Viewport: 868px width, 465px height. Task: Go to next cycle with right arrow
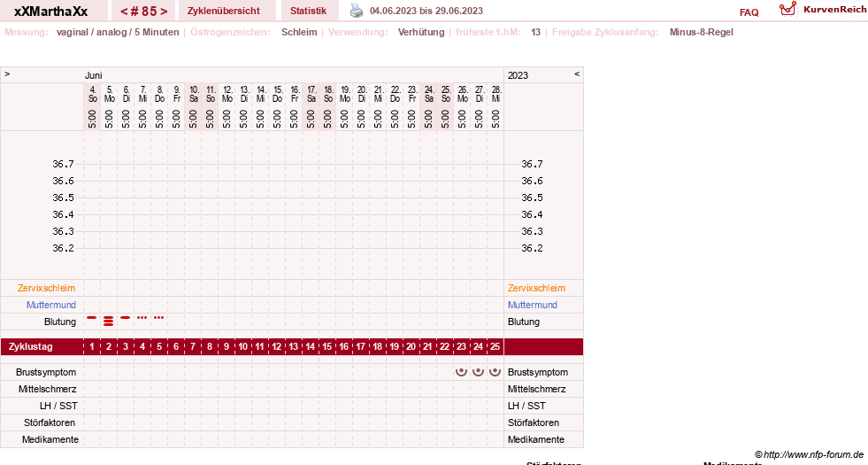[x=164, y=12]
